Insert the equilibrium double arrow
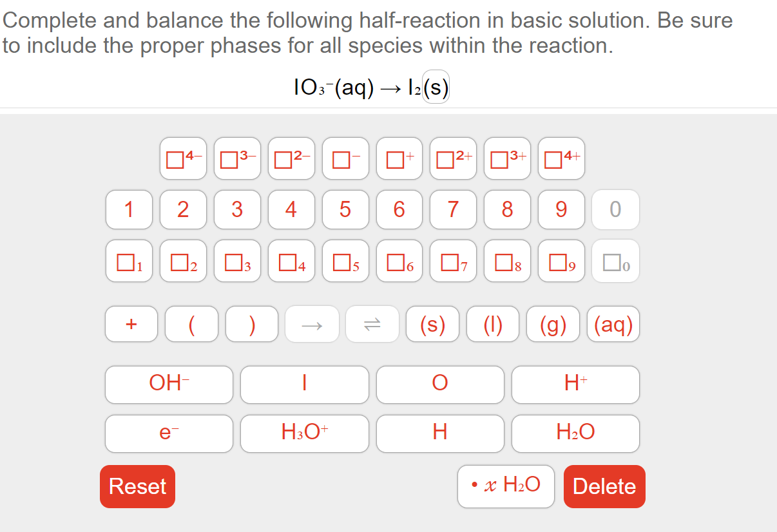This screenshot has width=777, height=532. pos(372,324)
